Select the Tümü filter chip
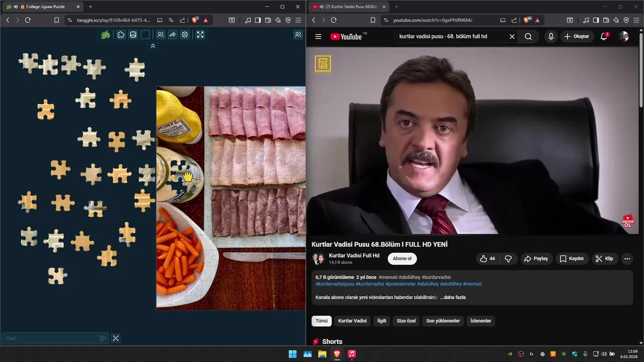Screen dimensions: 644x362 (x=321, y=321)
